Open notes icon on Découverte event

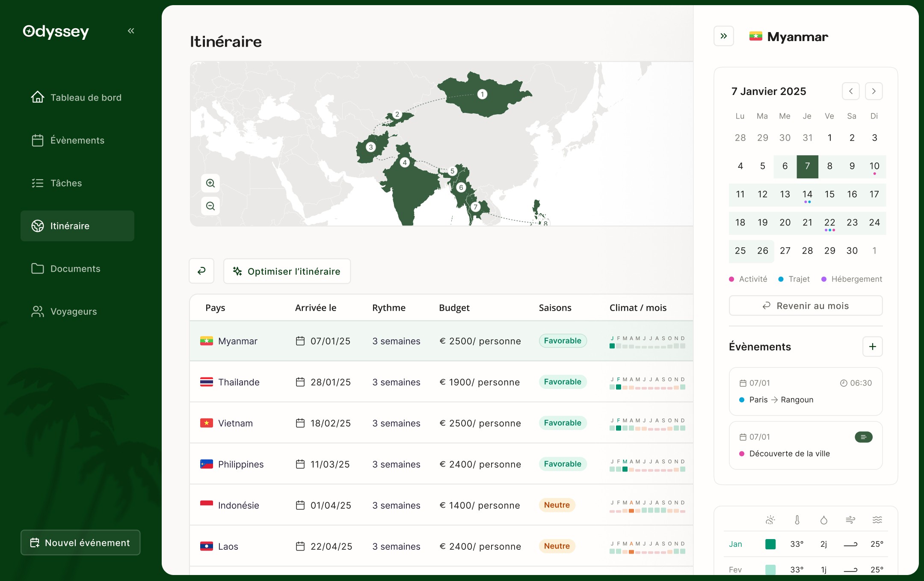pyautogui.click(x=863, y=437)
